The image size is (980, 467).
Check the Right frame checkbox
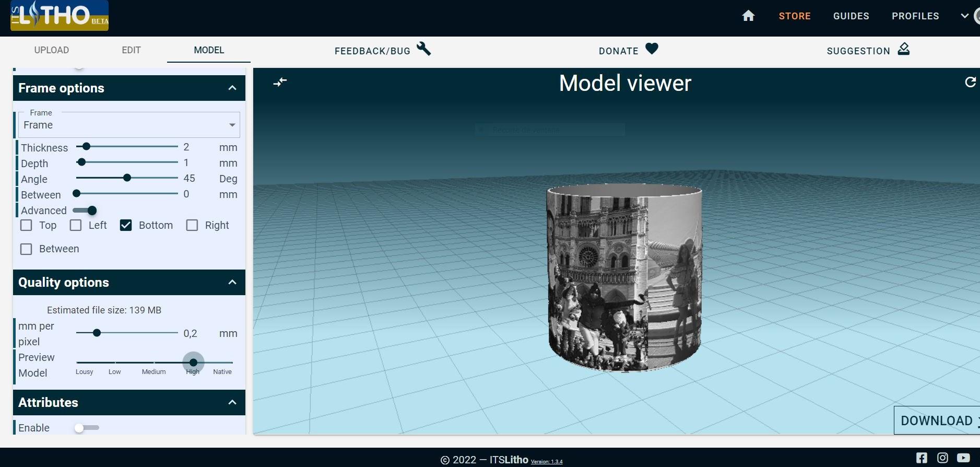pyautogui.click(x=192, y=225)
